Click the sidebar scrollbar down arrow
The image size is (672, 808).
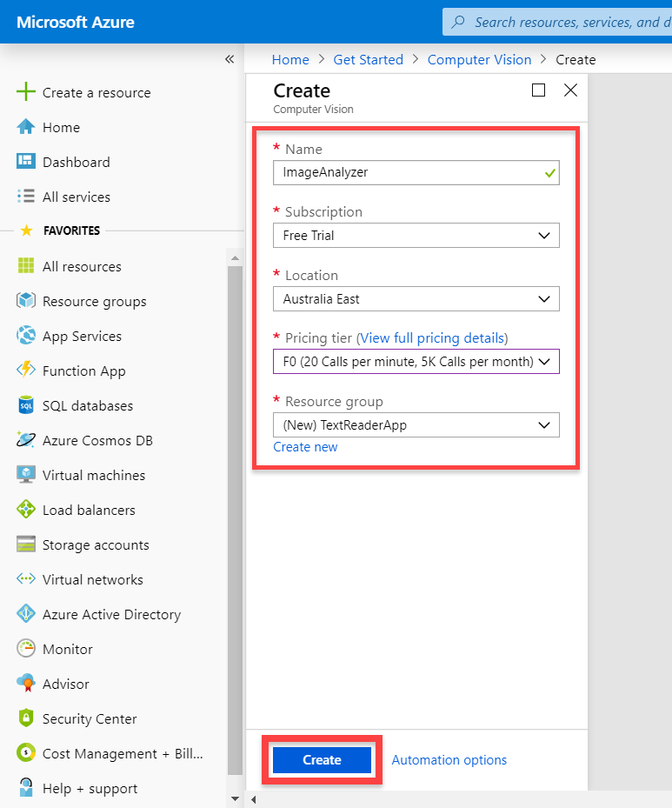click(x=236, y=798)
